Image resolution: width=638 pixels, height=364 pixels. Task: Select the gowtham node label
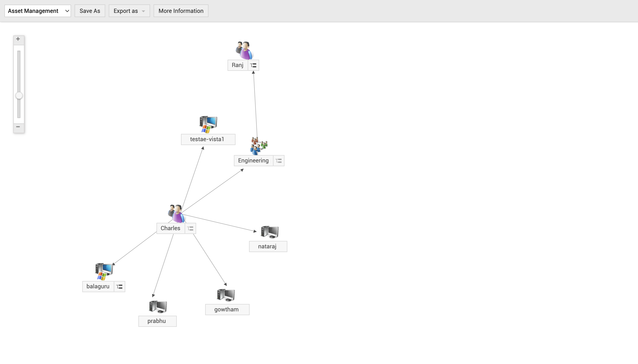pos(227,309)
